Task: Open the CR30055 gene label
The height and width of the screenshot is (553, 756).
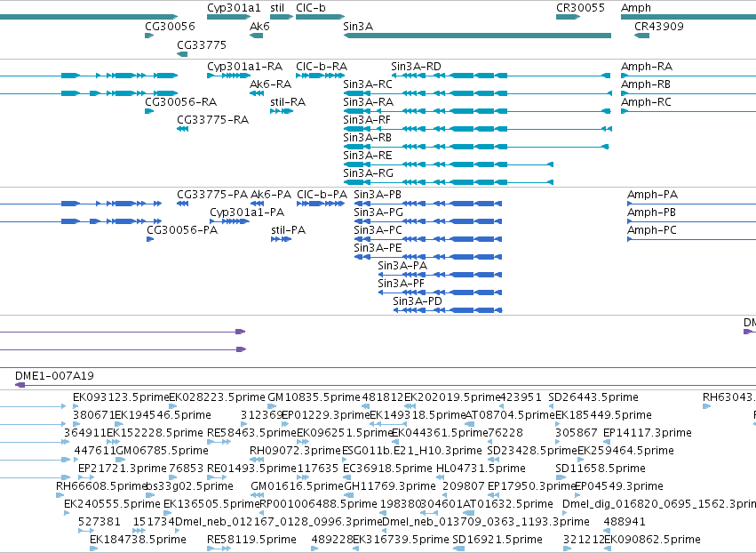Action: (580, 8)
